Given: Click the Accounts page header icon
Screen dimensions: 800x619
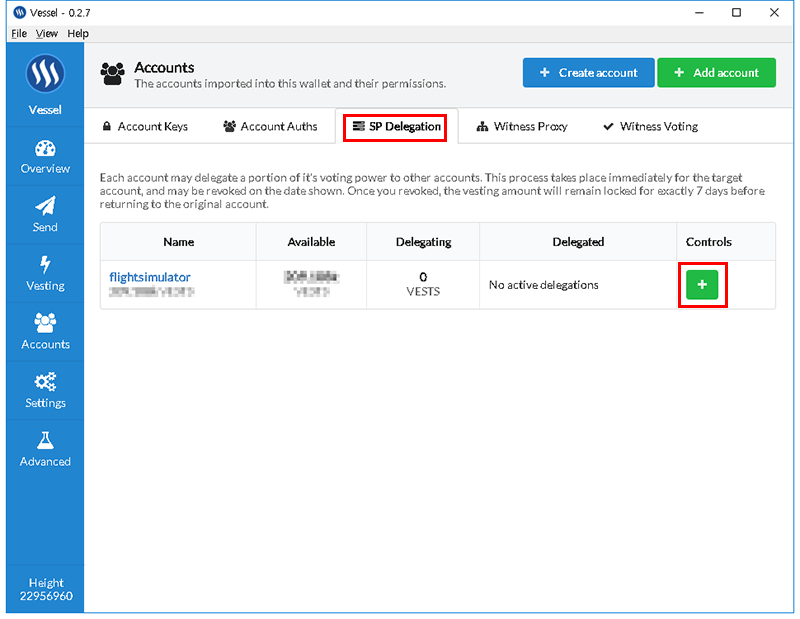Looking at the screenshot, I should tap(112, 74).
